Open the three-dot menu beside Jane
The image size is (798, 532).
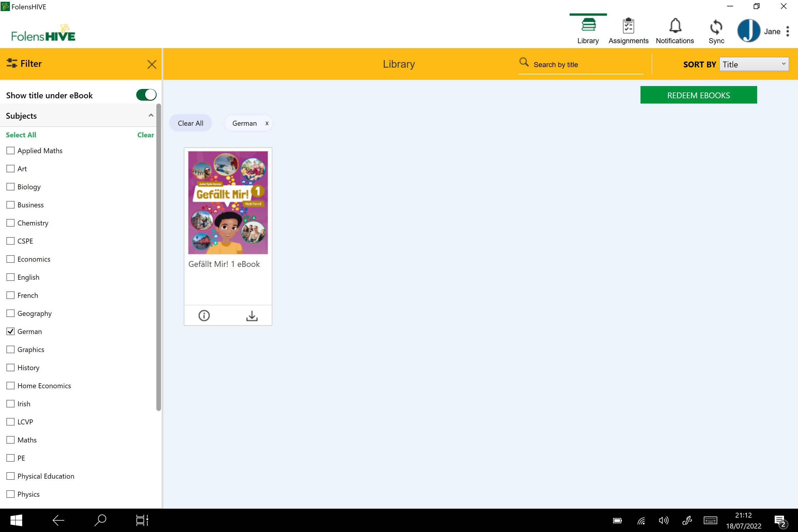point(787,31)
